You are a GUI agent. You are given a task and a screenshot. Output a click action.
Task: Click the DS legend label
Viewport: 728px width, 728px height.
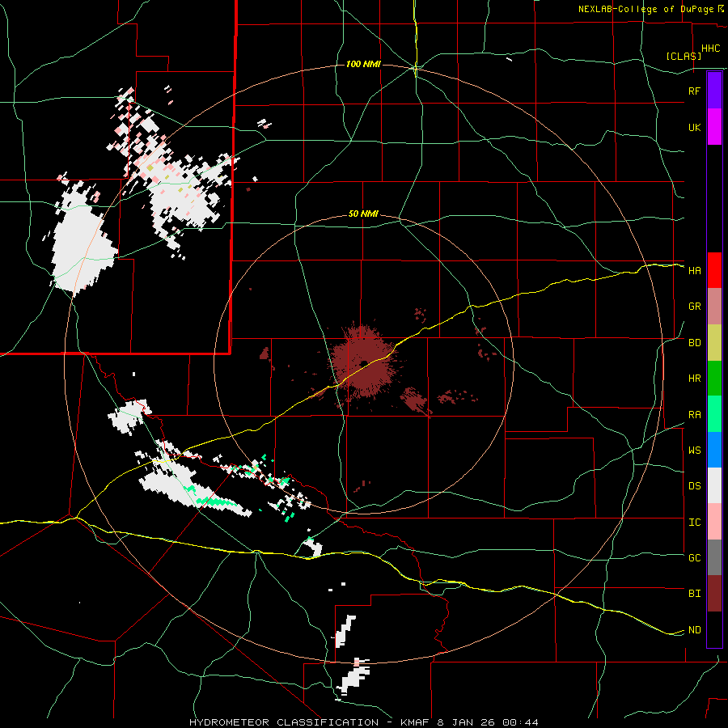coord(694,486)
